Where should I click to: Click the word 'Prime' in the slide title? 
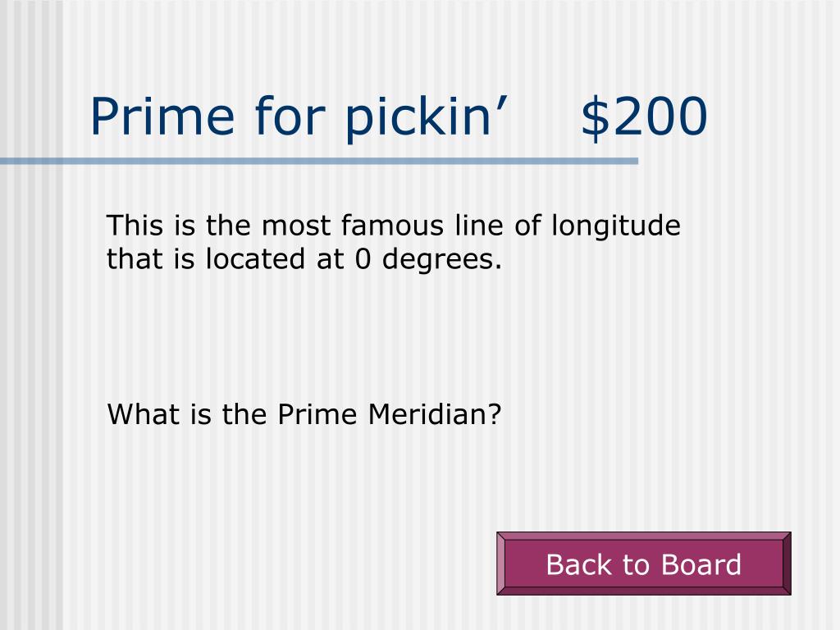point(162,116)
